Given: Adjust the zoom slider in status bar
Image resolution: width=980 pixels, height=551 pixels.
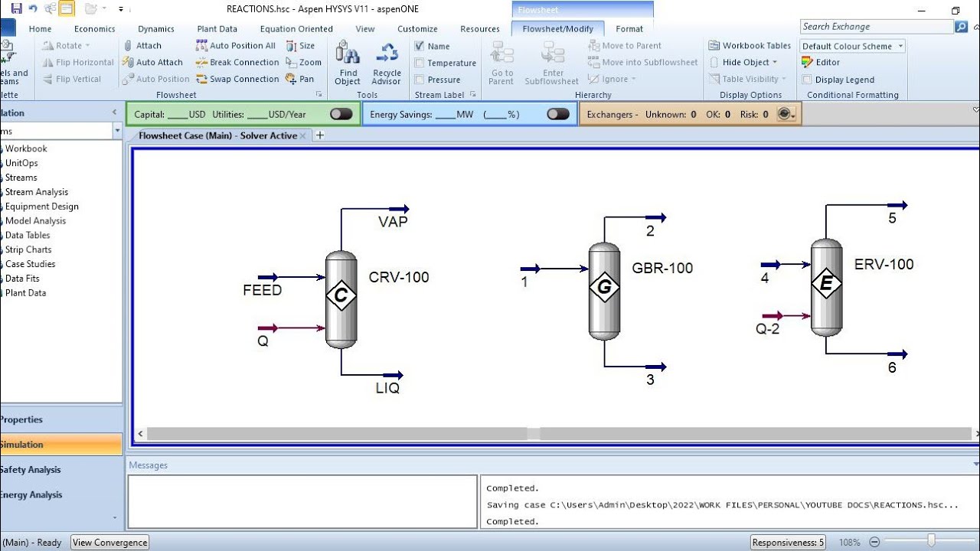Looking at the screenshot, I should [931, 542].
